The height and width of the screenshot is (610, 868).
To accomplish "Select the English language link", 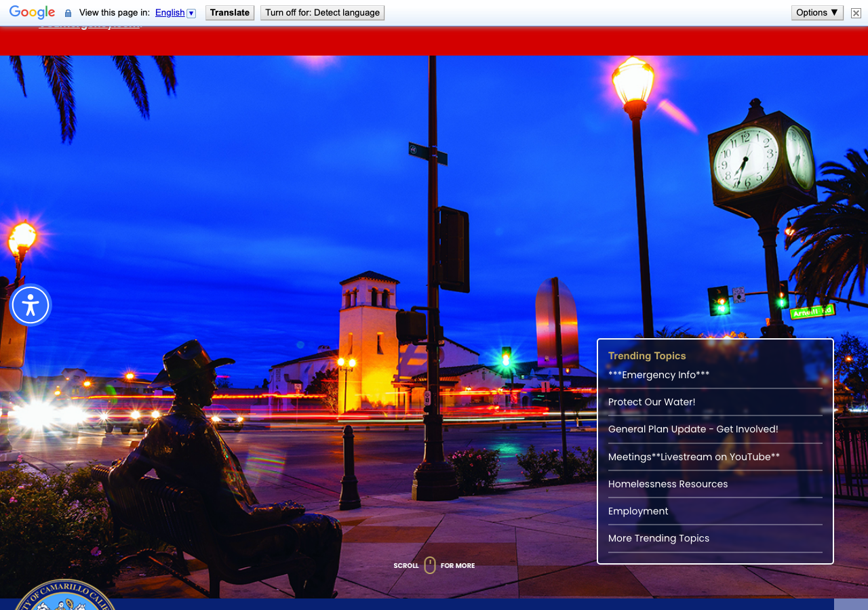I will click(170, 13).
